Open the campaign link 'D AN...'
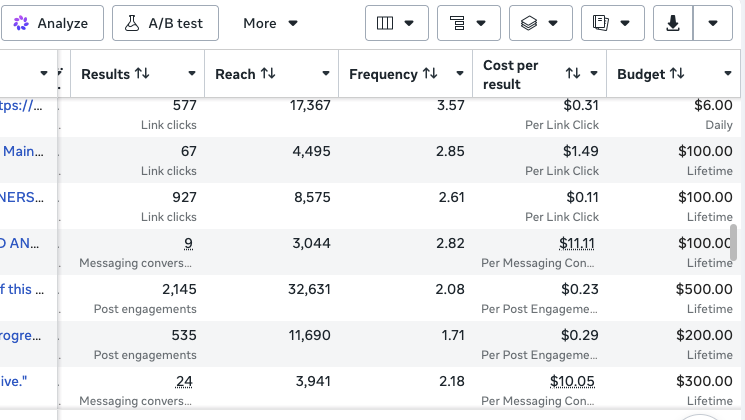Screen dimensions: 745x420 tap(19, 243)
